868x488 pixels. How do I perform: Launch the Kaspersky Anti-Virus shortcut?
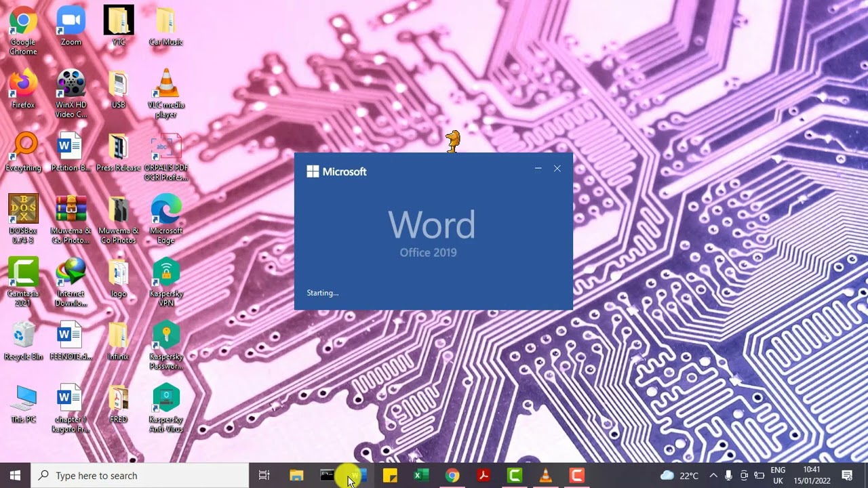click(x=166, y=409)
